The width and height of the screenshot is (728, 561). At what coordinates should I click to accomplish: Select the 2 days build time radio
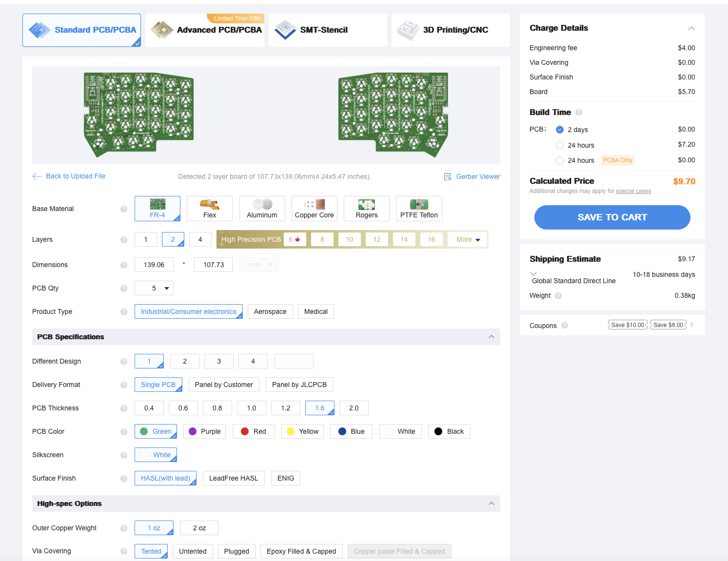click(560, 130)
